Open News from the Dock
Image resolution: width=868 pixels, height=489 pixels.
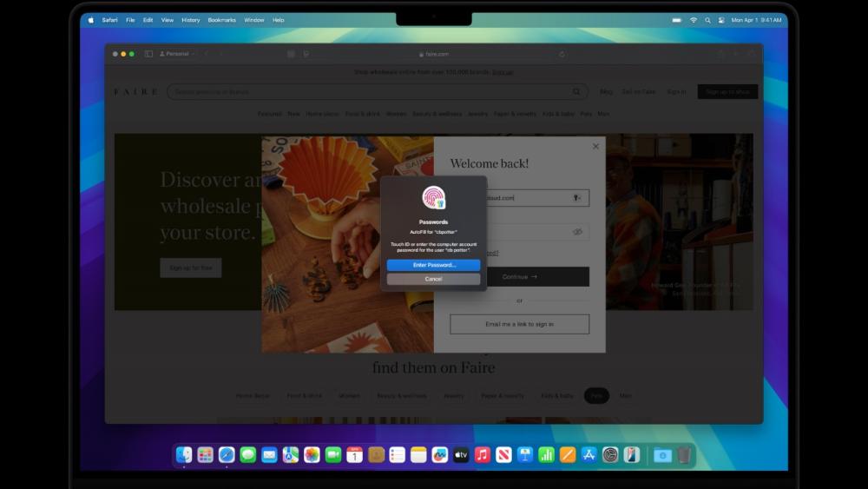pos(503,455)
